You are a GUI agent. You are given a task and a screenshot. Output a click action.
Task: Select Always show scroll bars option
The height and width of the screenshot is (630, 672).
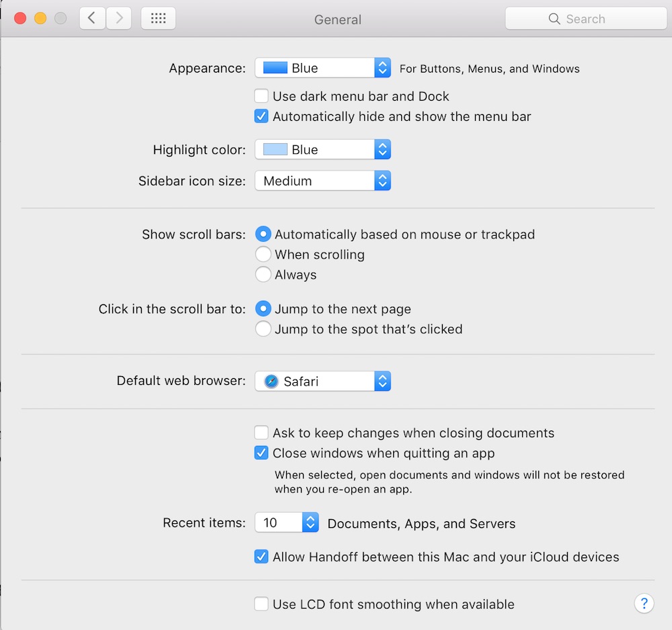263,275
